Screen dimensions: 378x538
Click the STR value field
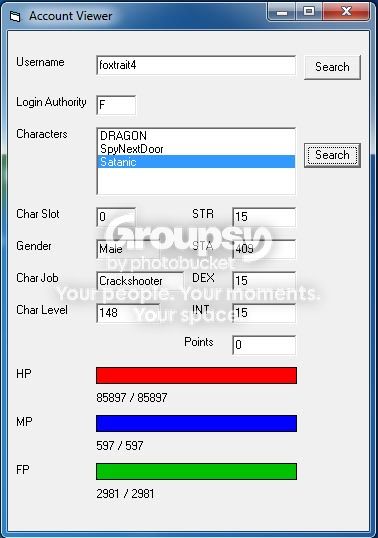coord(264,217)
